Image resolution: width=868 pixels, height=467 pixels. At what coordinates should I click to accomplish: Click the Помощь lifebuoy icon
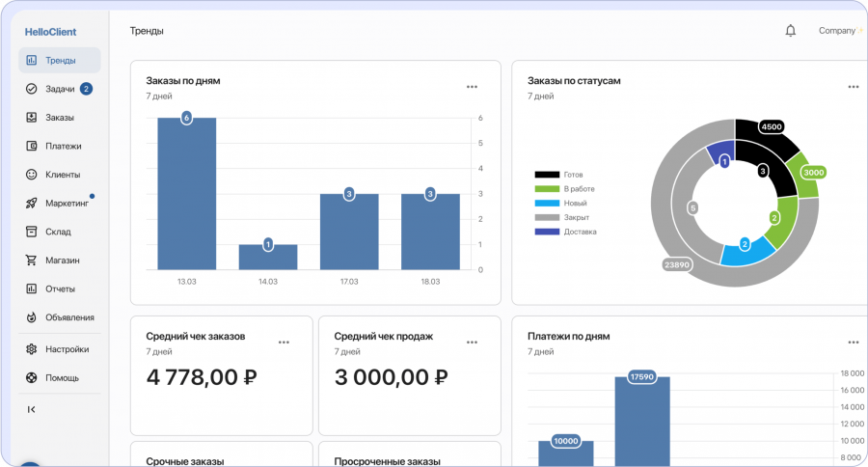[x=32, y=378]
